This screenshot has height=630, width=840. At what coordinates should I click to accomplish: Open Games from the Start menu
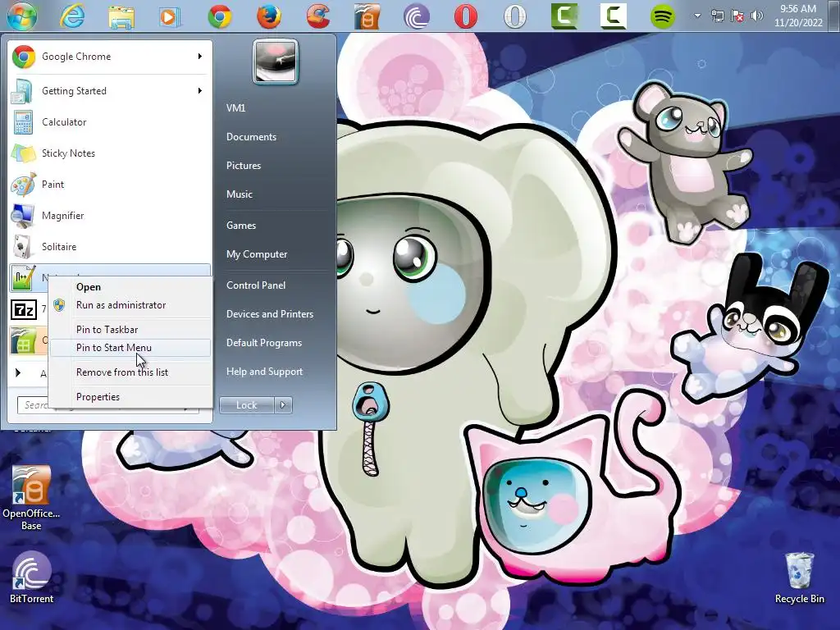pos(241,226)
